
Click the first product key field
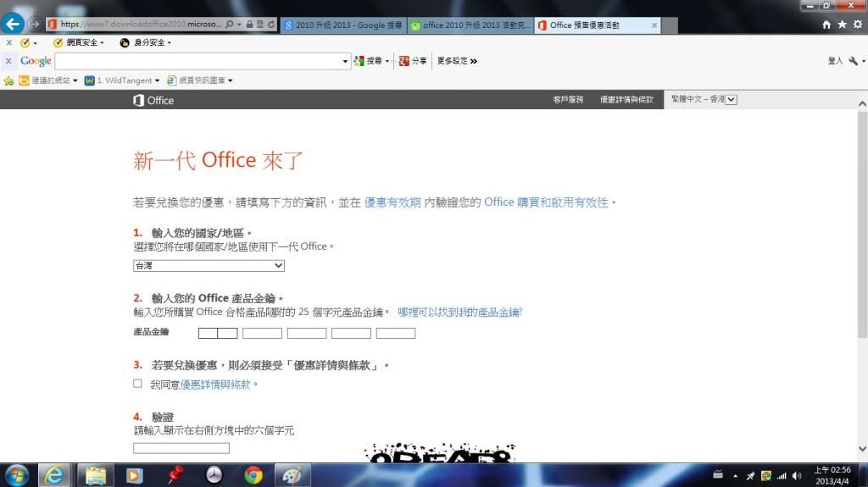pos(218,333)
